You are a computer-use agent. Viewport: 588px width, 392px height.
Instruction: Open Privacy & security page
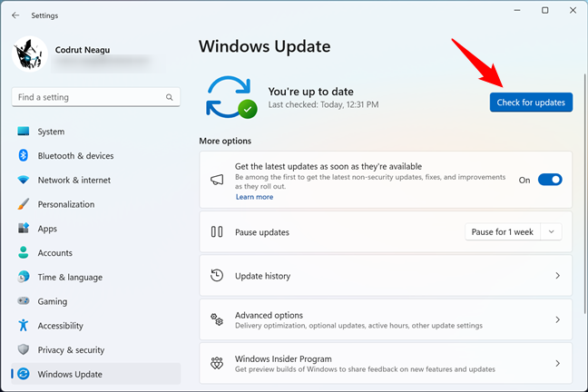point(71,350)
